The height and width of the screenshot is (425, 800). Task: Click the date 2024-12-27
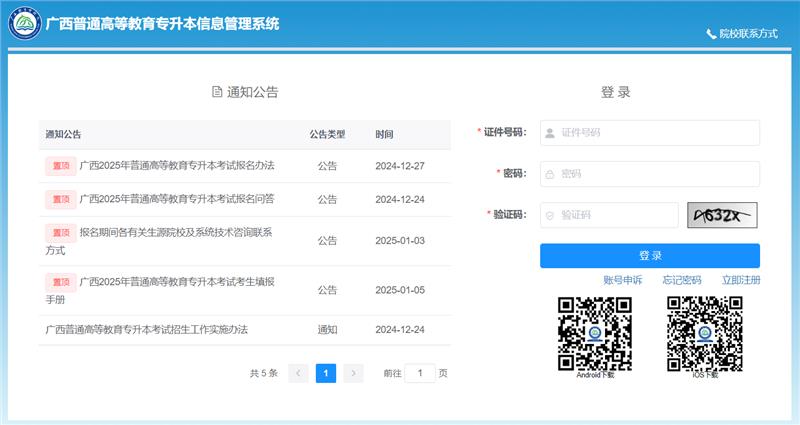click(400, 166)
